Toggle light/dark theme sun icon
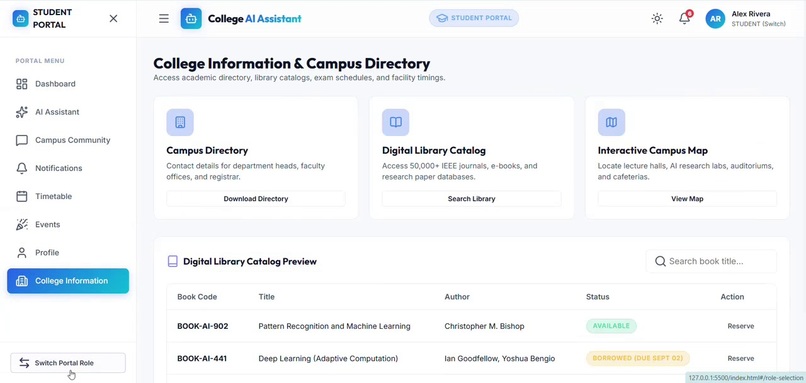 click(x=657, y=19)
